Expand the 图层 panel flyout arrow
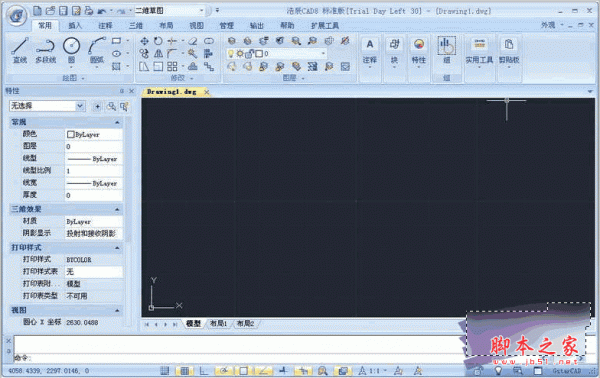 click(x=303, y=78)
